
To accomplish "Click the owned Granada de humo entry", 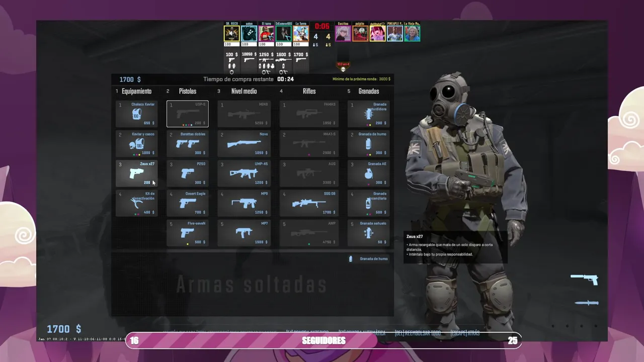I will tap(368, 259).
